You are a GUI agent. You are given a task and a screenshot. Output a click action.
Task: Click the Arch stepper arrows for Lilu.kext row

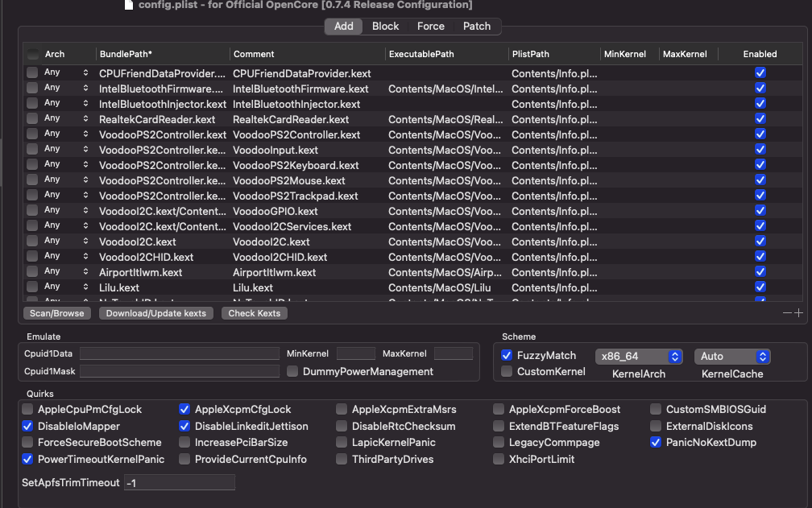tap(85, 287)
